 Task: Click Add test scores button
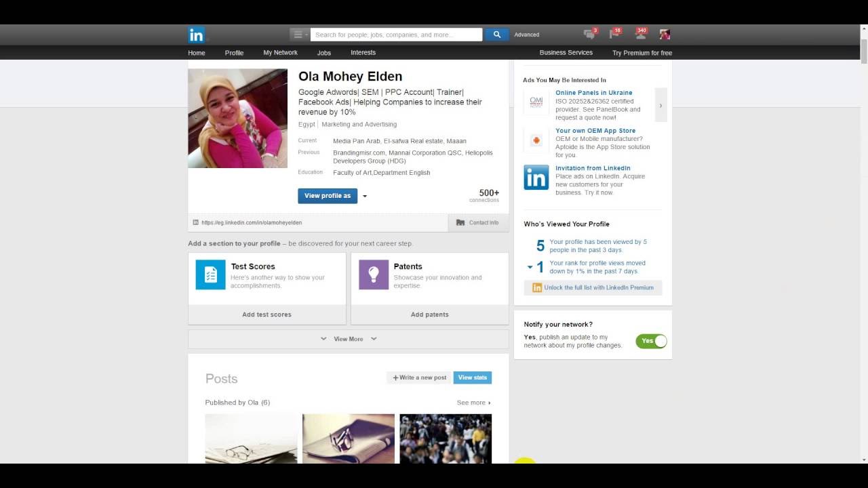(267, 314)
